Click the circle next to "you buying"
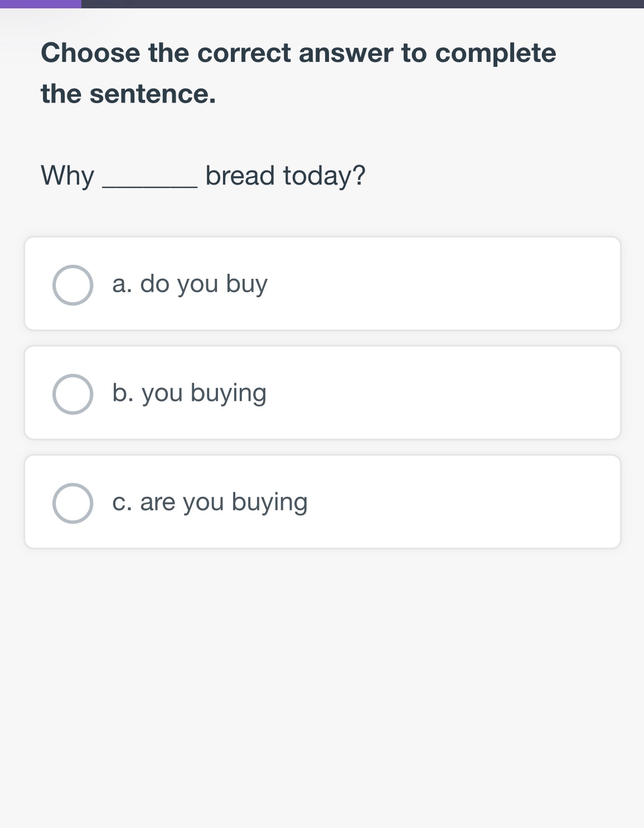644x828 pixels. pos(73,393)
